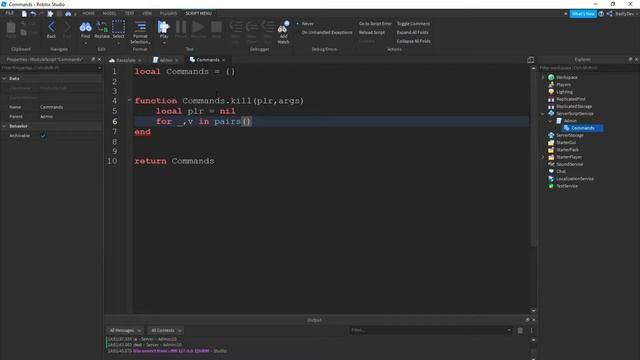640x360 pixels.
Task: Select Players in Explorer tree
Action: click(x=564, y=84)
